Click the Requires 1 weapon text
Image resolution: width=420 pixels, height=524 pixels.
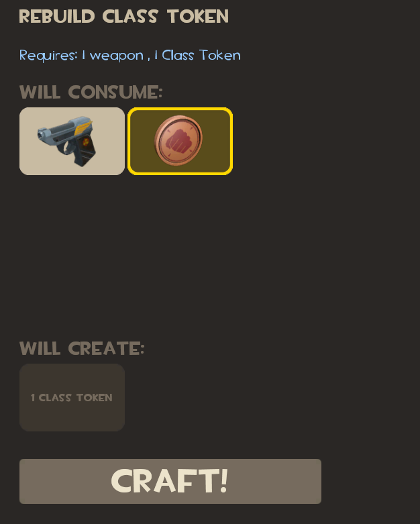coord(82,55)
